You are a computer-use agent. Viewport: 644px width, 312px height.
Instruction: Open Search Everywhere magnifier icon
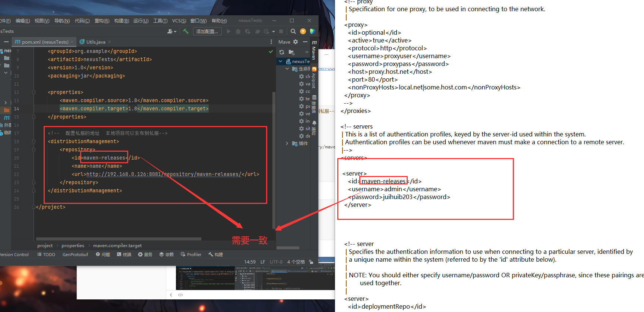click(293, 31)
